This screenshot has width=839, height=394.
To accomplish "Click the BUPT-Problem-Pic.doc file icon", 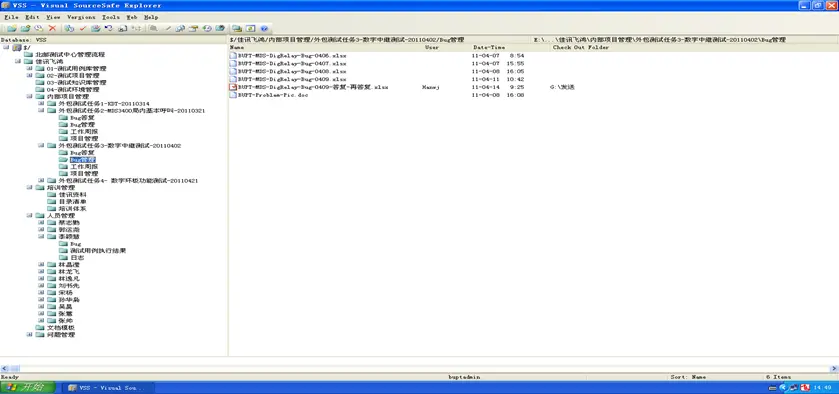I will click(x=233, y=95).
